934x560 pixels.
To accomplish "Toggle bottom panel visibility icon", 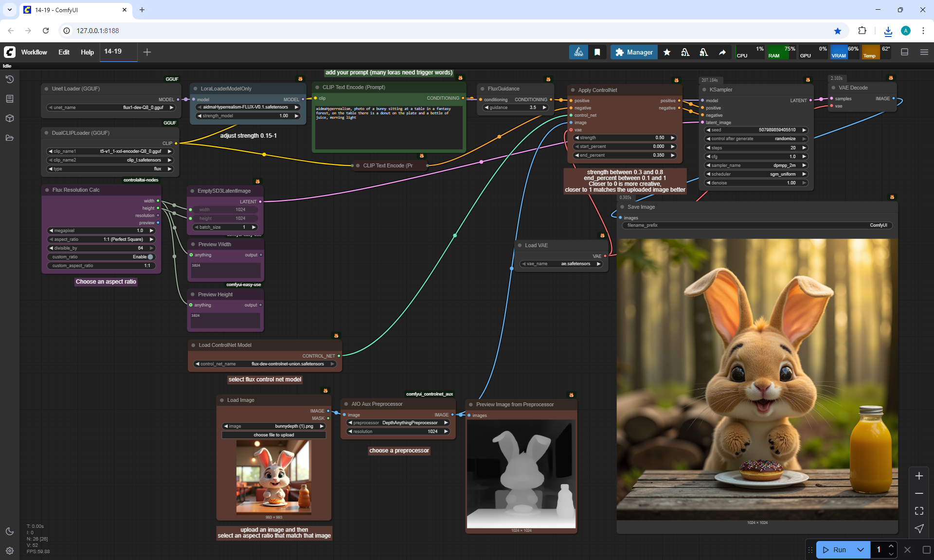I will pos(904,52).
